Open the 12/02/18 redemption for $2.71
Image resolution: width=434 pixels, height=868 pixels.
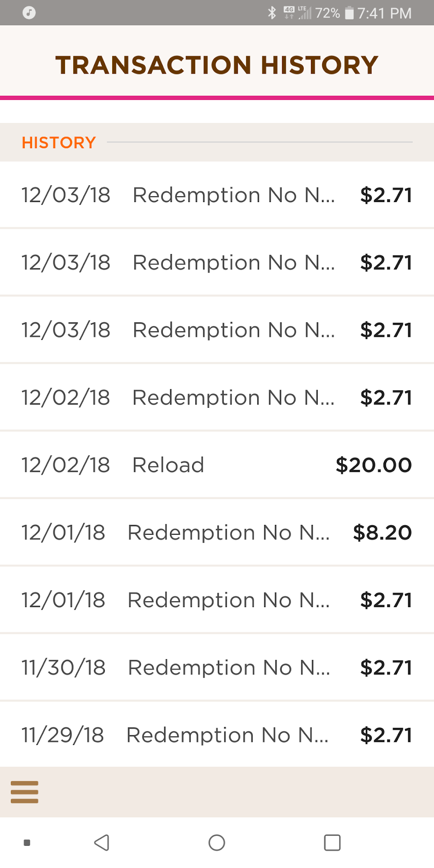pyautogui.click(x=217, y=398)
